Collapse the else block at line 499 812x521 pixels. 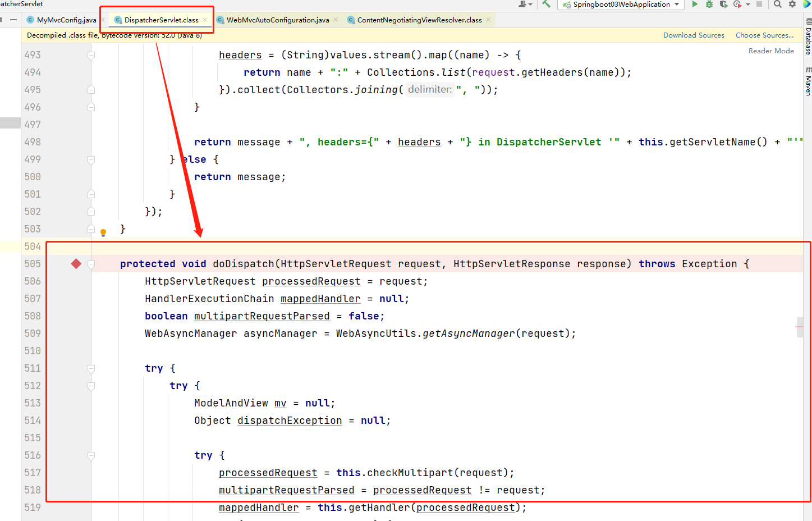91,159
